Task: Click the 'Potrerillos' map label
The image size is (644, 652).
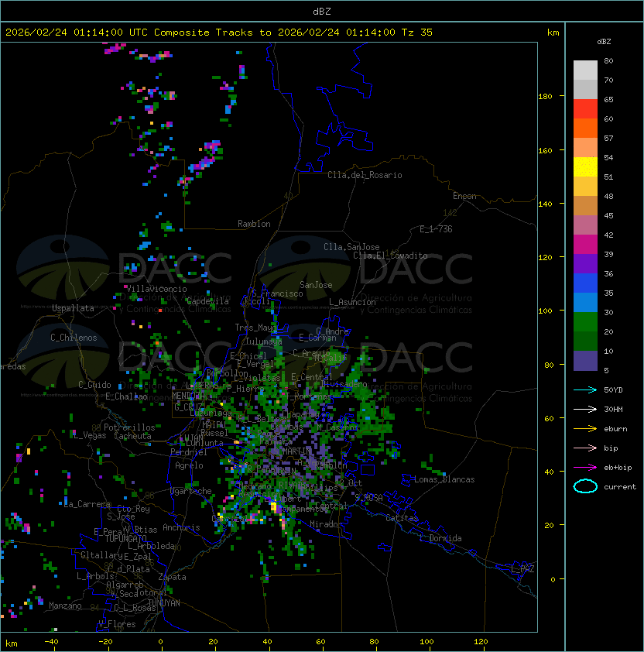Action: (x=129, y=427)
